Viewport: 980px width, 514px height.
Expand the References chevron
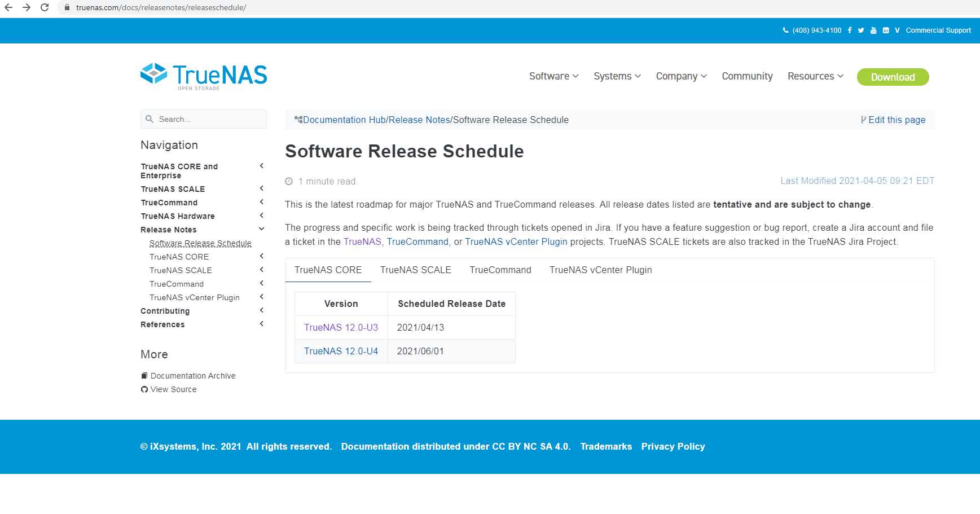tap(262, 324)
